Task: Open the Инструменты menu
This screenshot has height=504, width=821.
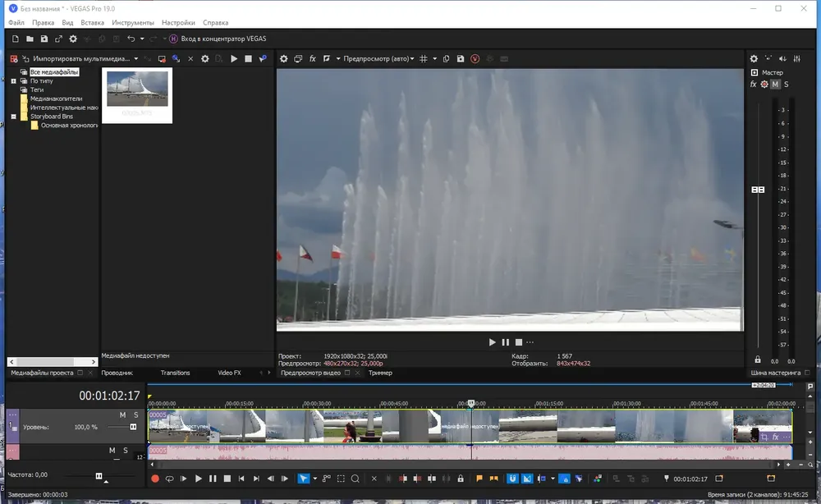Action: tap(133, 22)
